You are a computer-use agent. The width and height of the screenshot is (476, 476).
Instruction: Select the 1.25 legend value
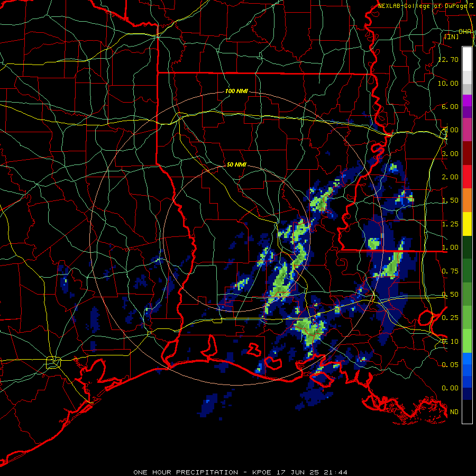coord(450,224)
